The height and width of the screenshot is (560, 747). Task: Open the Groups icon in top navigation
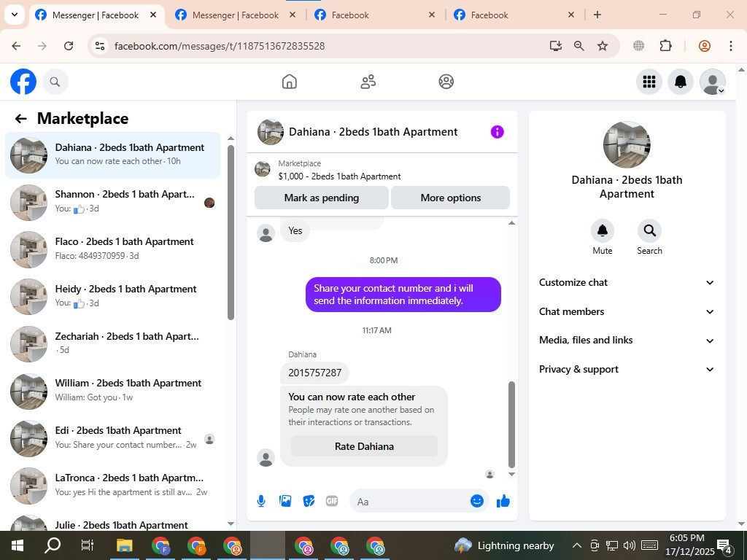click(446, 82)
